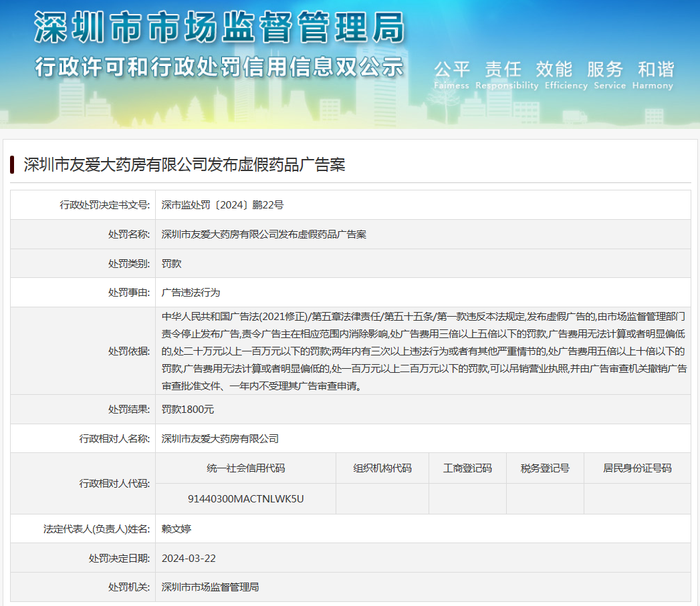Image resolution: width=700 pixels, height=606 pixels.
Task: Select the decision date 2024-03-22
Action: 189,559
